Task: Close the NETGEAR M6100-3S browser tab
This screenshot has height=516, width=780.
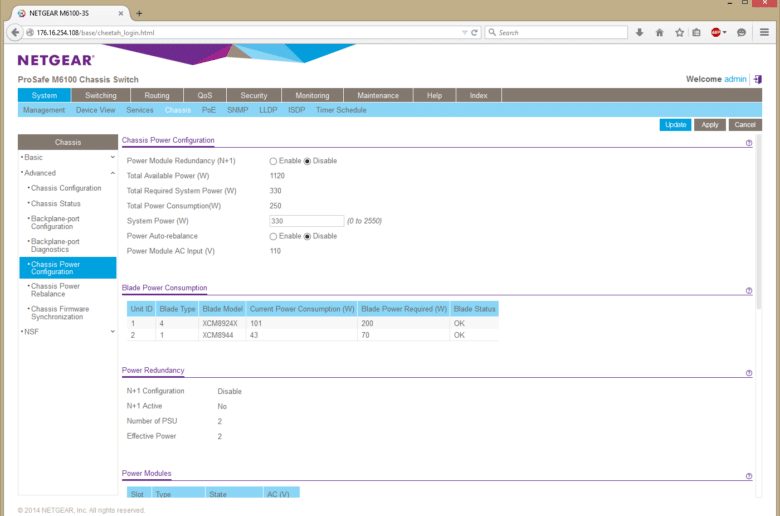Action: (120, 13)
